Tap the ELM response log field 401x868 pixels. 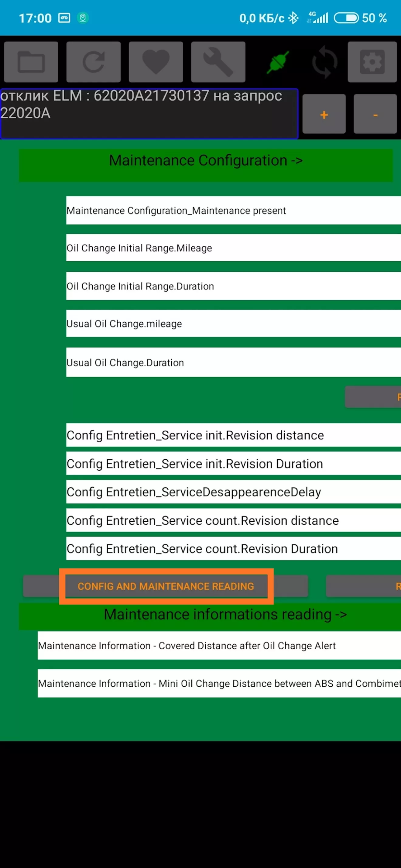pos(149,113)
